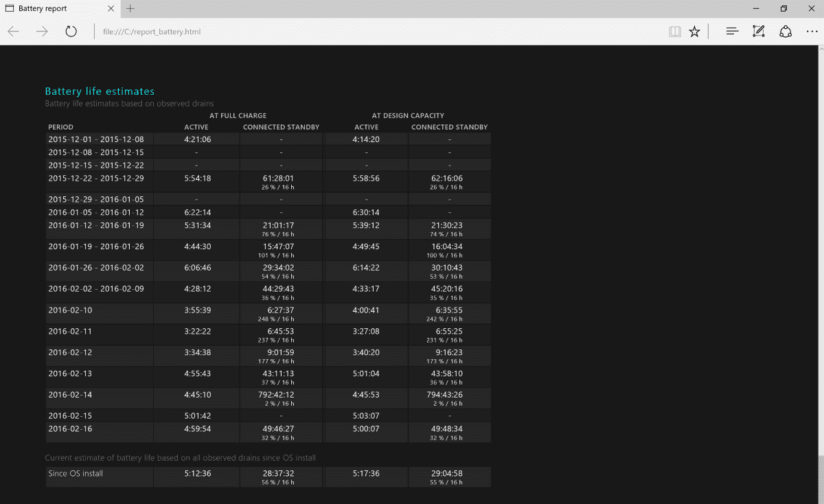824x504 pixels.
Task: Click the 2016-02-16 row label
Action: (x=70, y=429)
